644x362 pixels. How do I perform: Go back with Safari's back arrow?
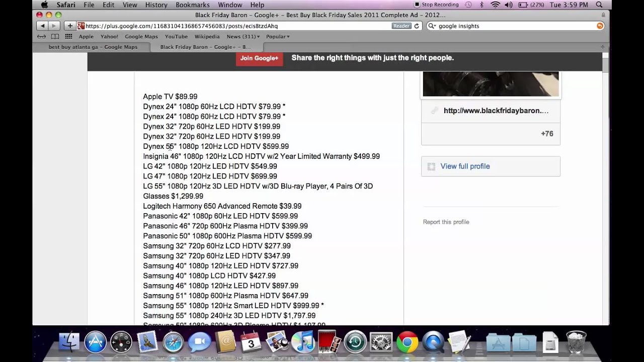point(42,26)
